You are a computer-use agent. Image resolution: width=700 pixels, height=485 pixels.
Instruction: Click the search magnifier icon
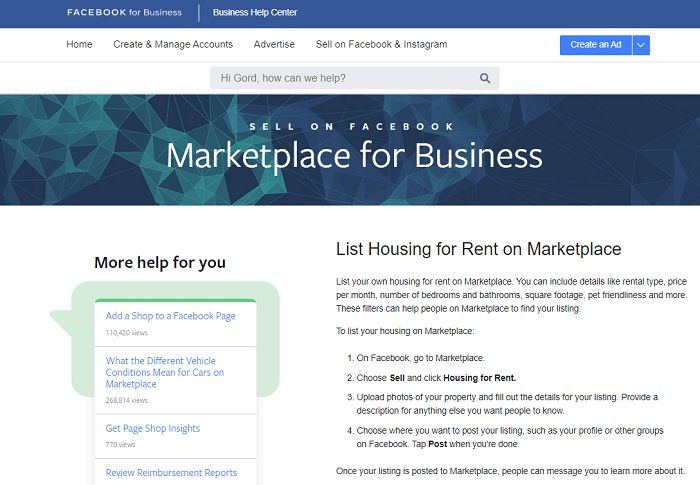[485, 79]
